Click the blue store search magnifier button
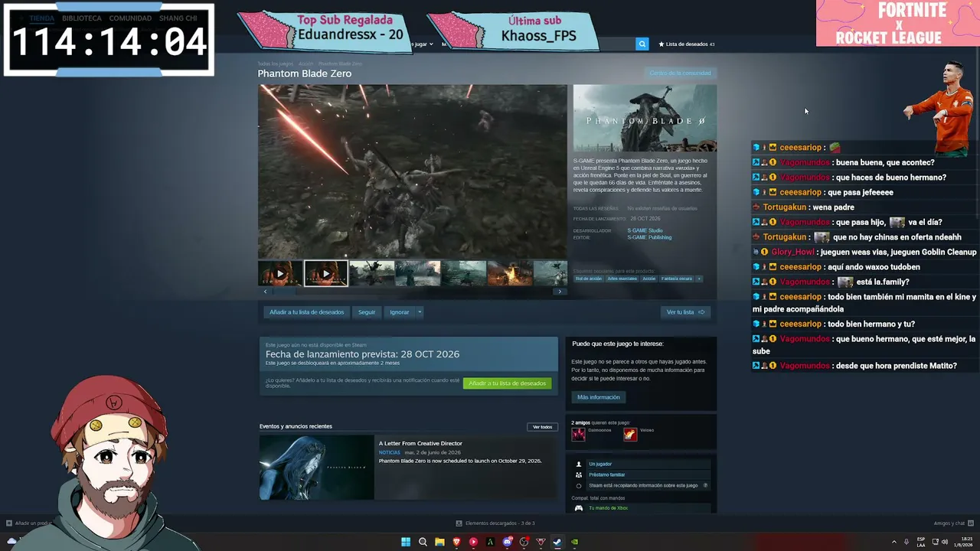 642,44
